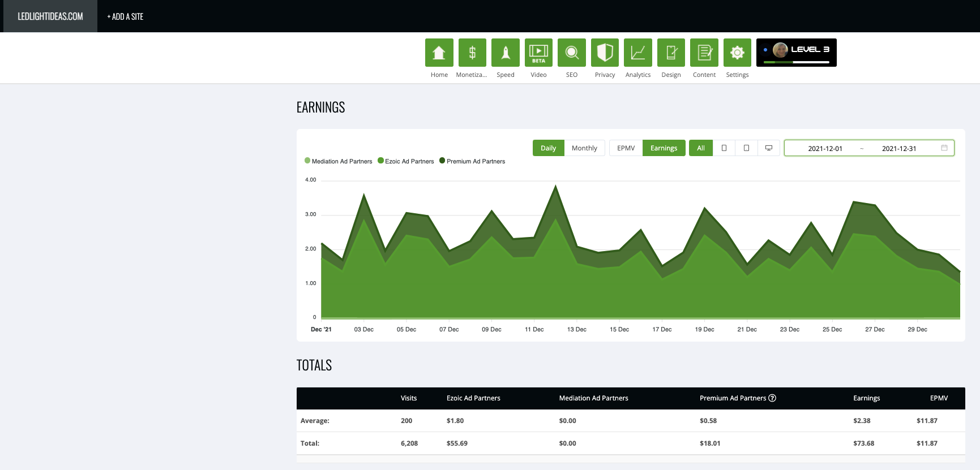The height and width of the screenshot is (470, 980).
Task: Filter earnings by tablet icon
Action: tap(746, 148)
